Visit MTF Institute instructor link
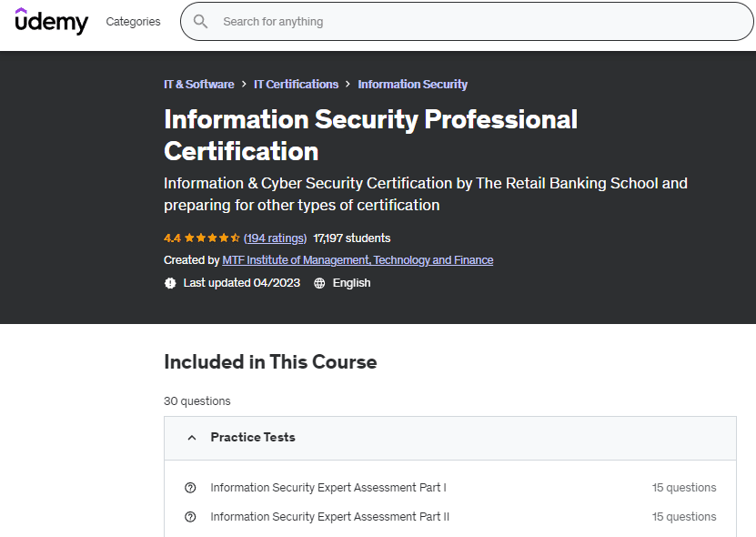The width and height of the screenshot is (756, 537). pos(358,259)
